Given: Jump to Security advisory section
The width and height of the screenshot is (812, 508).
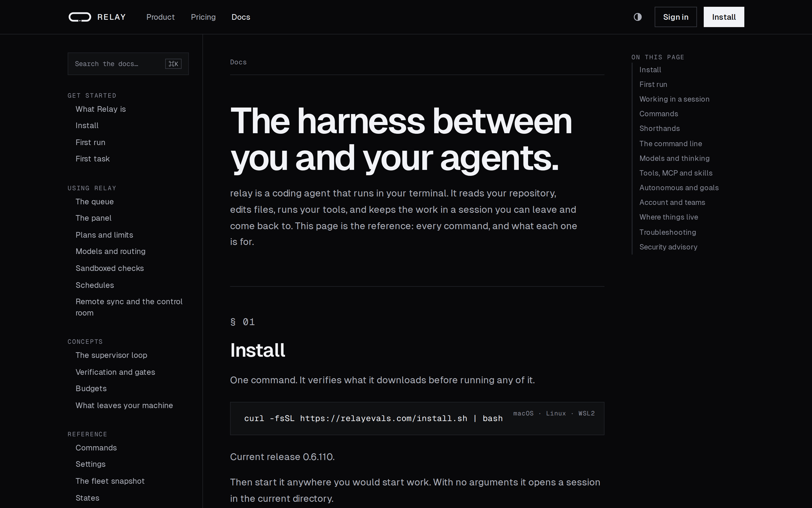Looking at the screenshot, I should point(668,247).
